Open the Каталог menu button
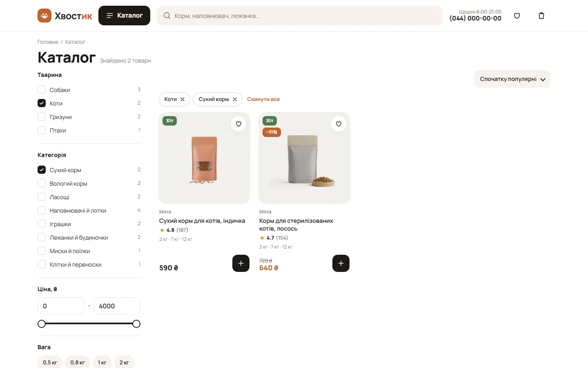This screenshot has height=368, width=588. tap(124, 16)
